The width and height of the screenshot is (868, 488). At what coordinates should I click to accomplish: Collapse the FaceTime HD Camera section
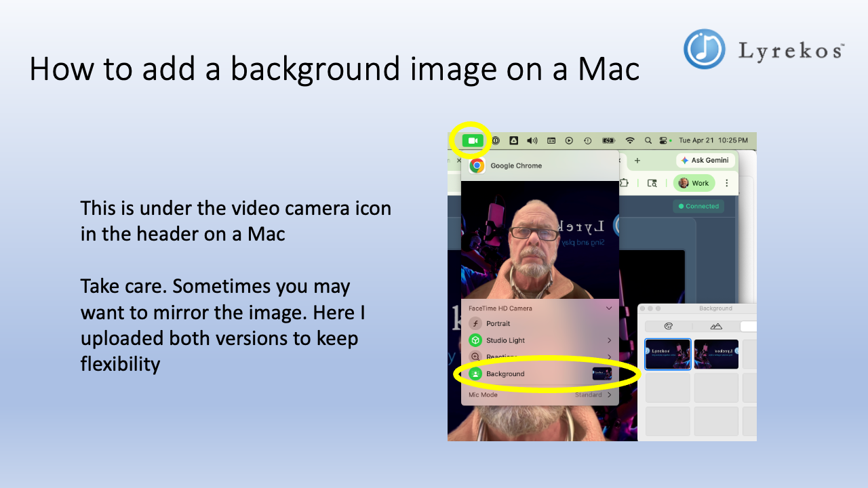(608, 308)
